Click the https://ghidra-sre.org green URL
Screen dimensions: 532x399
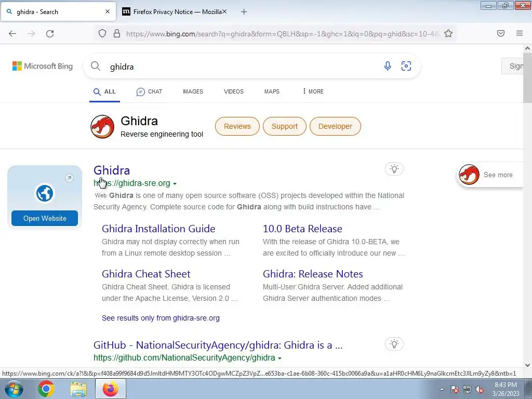coord(131,183)
